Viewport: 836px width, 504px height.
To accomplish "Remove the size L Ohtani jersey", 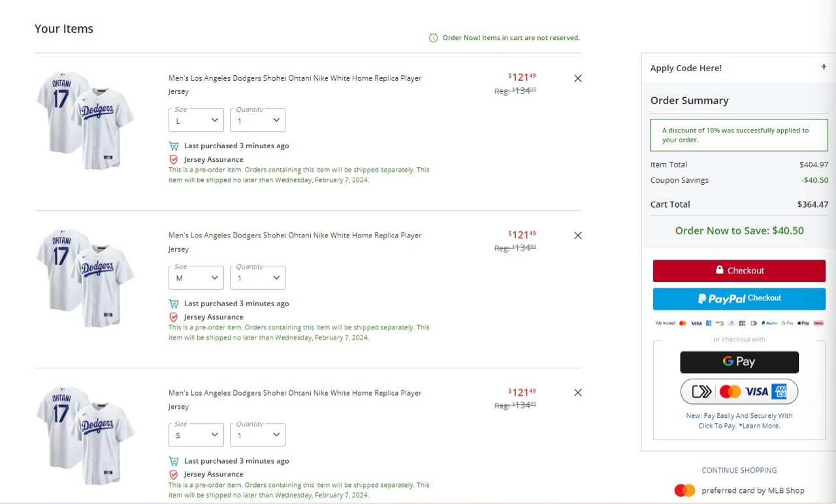I will (x=577, y=78).
